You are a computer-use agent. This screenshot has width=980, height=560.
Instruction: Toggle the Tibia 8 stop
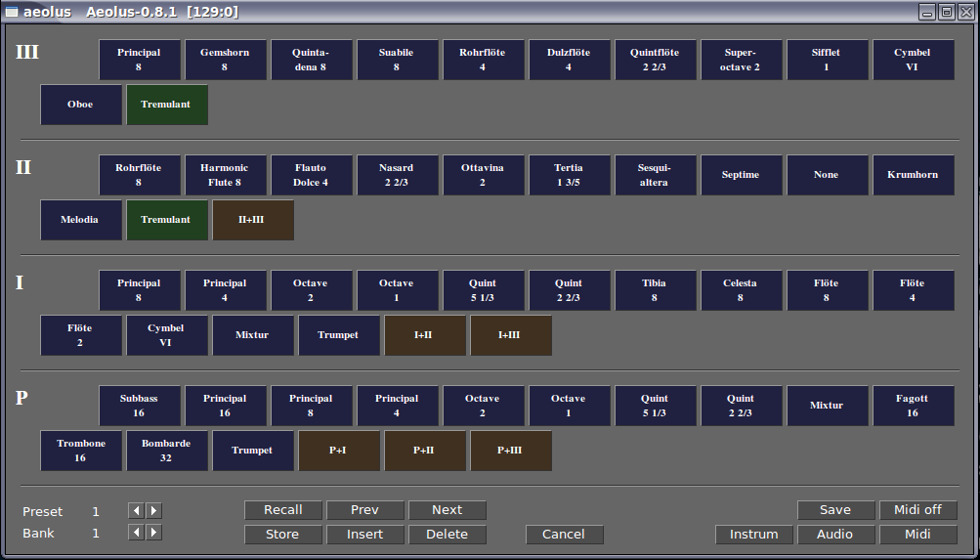click(655, 290)
